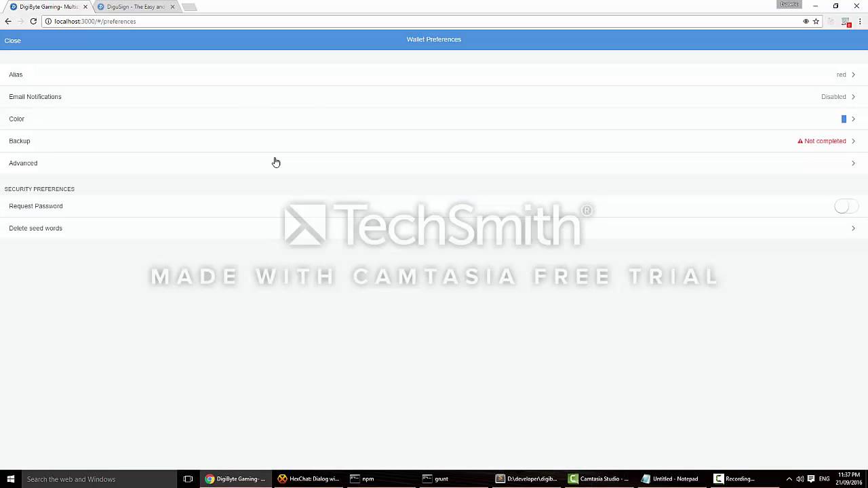Click the 'Not completed' backup warning
Image resolution: width=868 pixels, height=488 pixels.
coord(825,141)
